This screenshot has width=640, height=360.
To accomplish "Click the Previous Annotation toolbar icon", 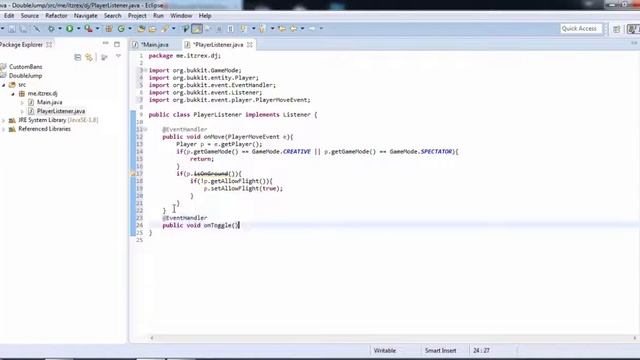I will (262, 29).
